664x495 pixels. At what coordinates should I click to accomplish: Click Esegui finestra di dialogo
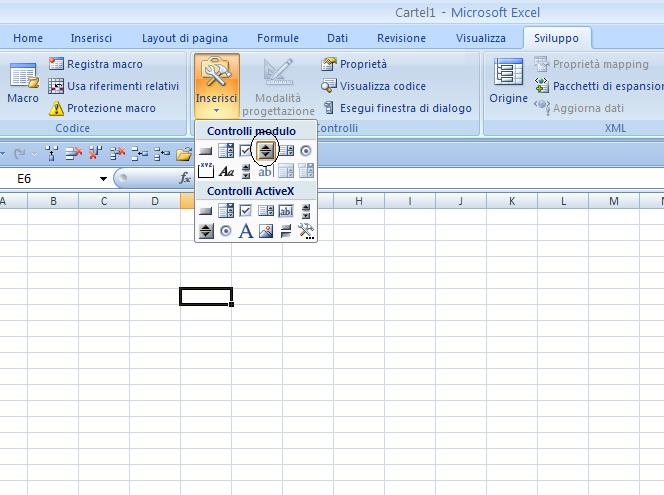397,108
